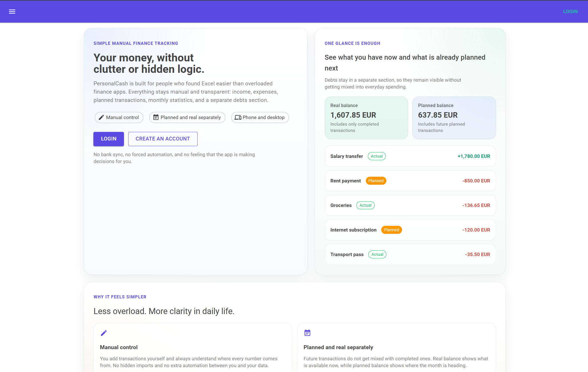588x372 pixels.
Task: Click the CREATE AN ACCOUNT button
Action: pos(163,139)
